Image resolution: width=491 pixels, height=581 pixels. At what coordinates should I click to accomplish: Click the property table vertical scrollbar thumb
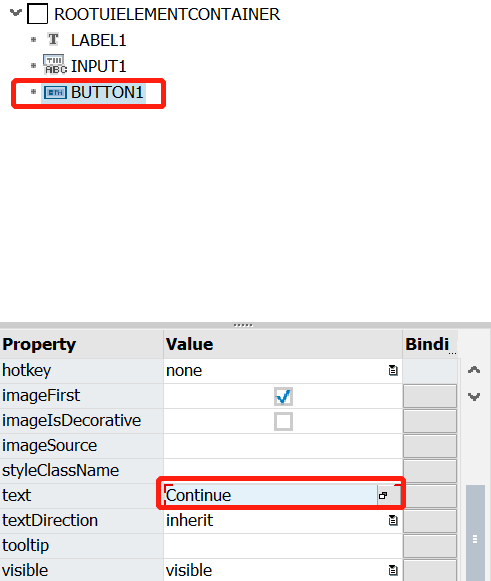(475, 533)
